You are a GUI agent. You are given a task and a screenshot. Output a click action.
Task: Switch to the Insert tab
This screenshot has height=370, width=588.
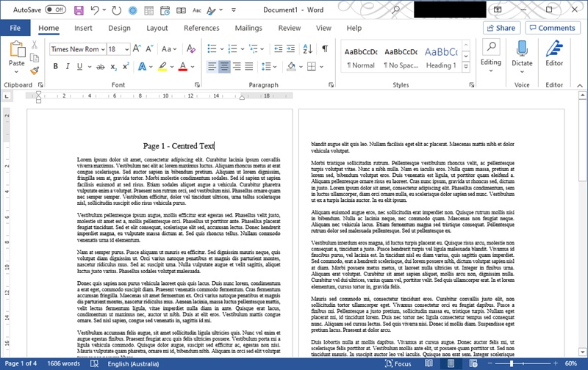pos(83,28)
